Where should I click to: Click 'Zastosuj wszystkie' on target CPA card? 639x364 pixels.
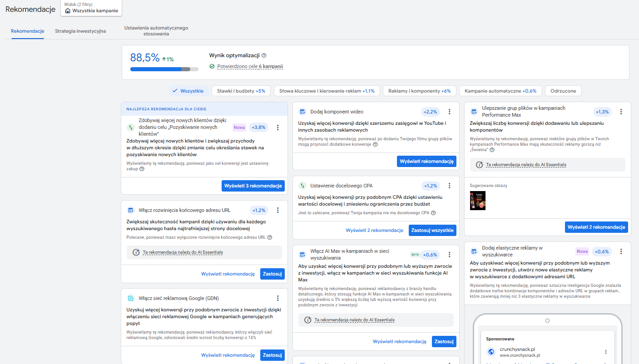click(x=432, y=230)
